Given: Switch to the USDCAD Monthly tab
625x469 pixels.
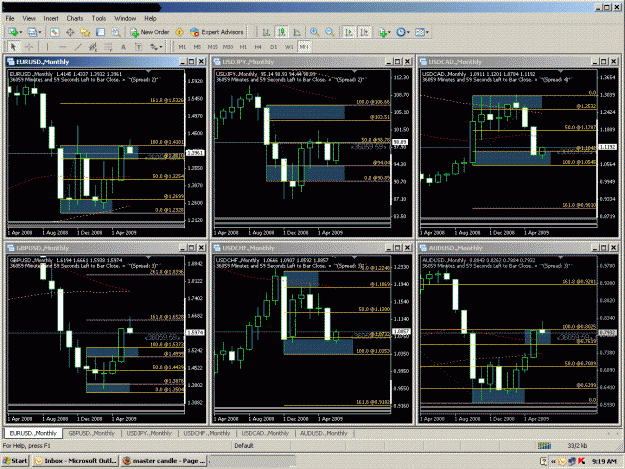Looking at the screenshot, I should tap(265, 434).
